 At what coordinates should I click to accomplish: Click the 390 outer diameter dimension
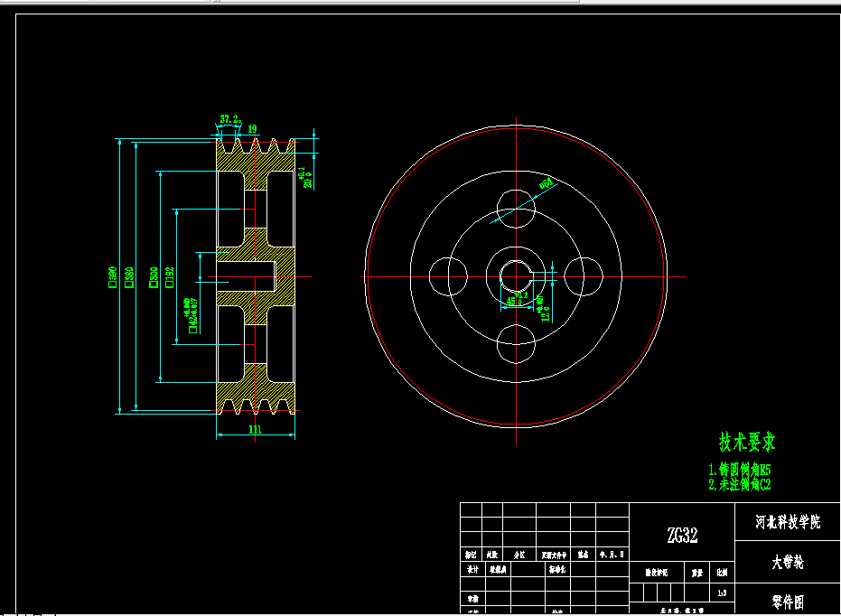113,277
